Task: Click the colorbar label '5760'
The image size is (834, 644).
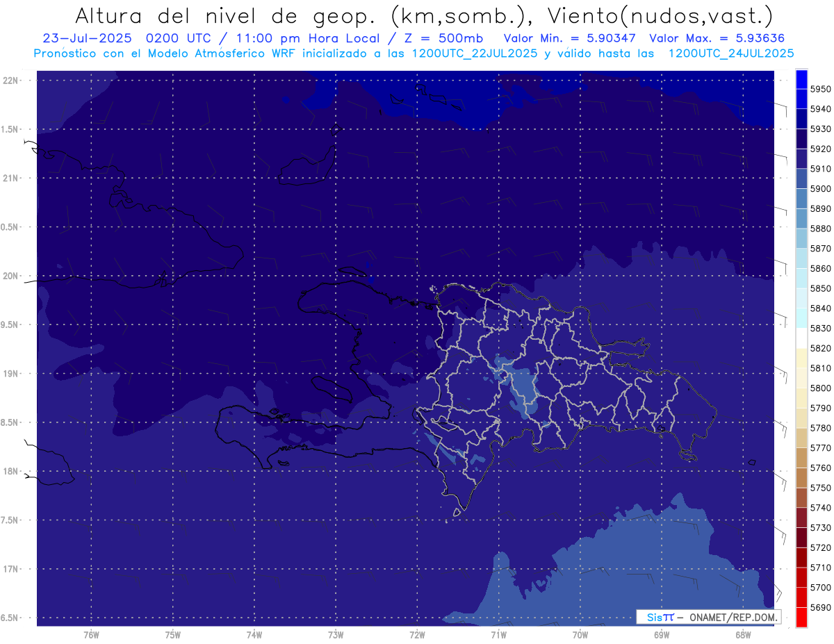Action: point(821,468)
